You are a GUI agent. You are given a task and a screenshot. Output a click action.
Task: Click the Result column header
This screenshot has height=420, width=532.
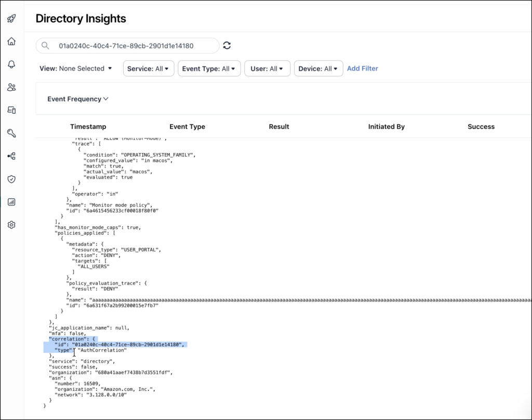tap(279, 127)
